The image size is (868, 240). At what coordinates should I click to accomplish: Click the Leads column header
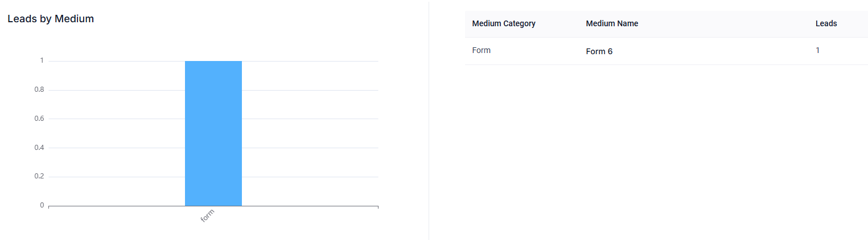pos(826,24)
